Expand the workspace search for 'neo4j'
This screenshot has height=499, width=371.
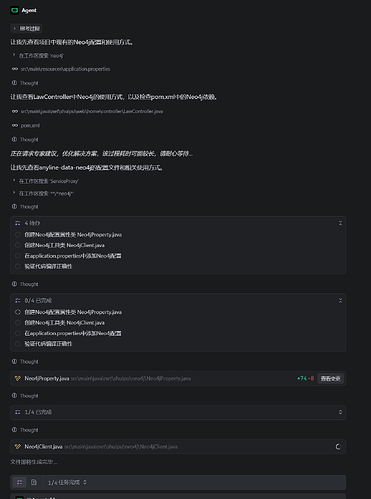38,56
